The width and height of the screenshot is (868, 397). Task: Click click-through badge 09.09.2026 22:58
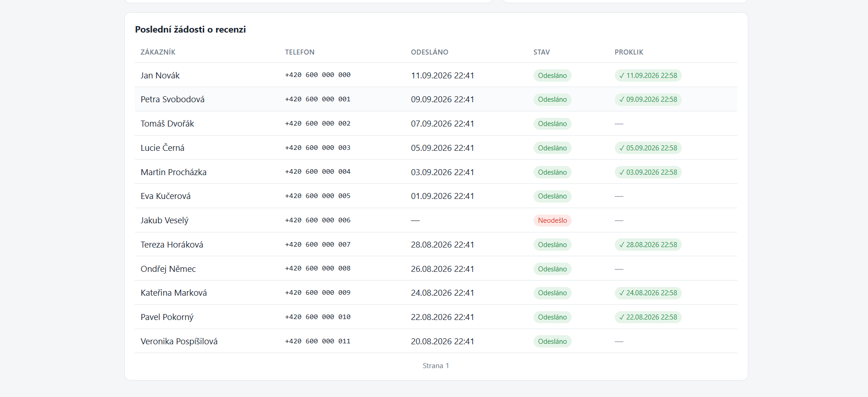(648, 99)
